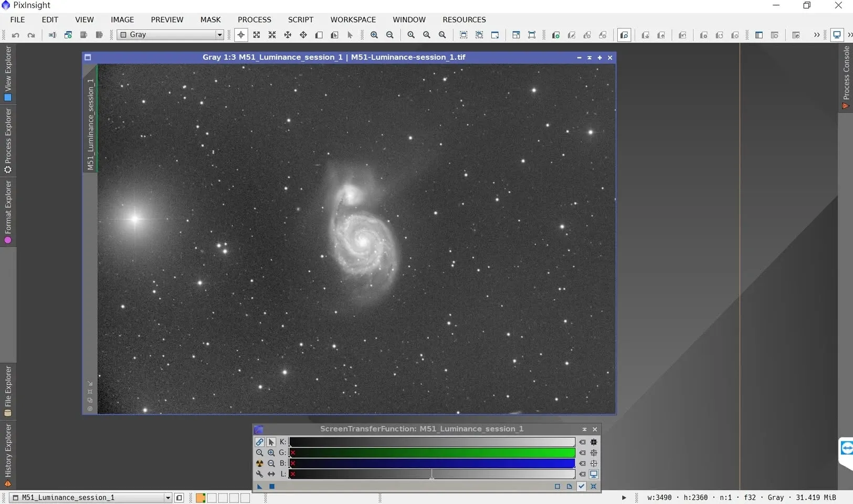Screen dimensions: 853x504
Task: Click the blue triangle new instance icon
Action: 259,487
